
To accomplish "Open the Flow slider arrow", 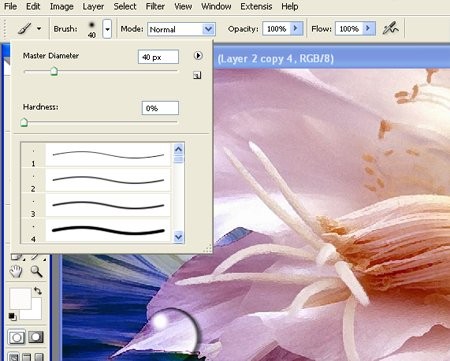I will tap(369, 29).
